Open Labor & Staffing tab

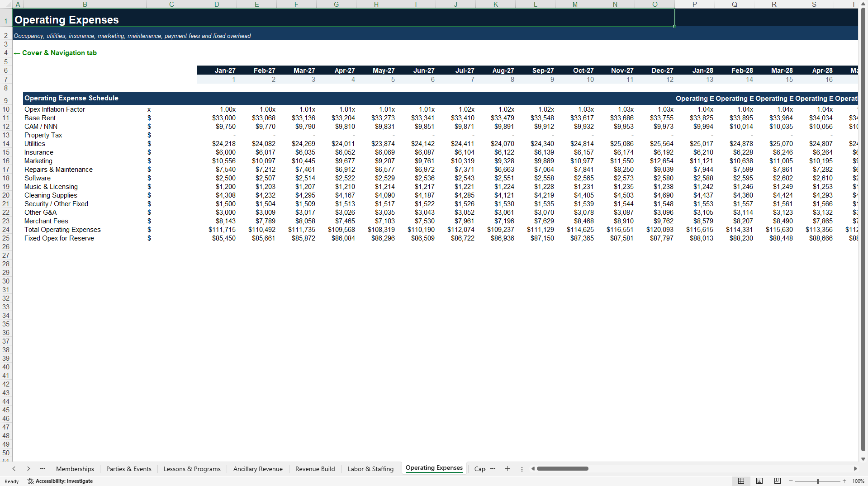point(370,469)
